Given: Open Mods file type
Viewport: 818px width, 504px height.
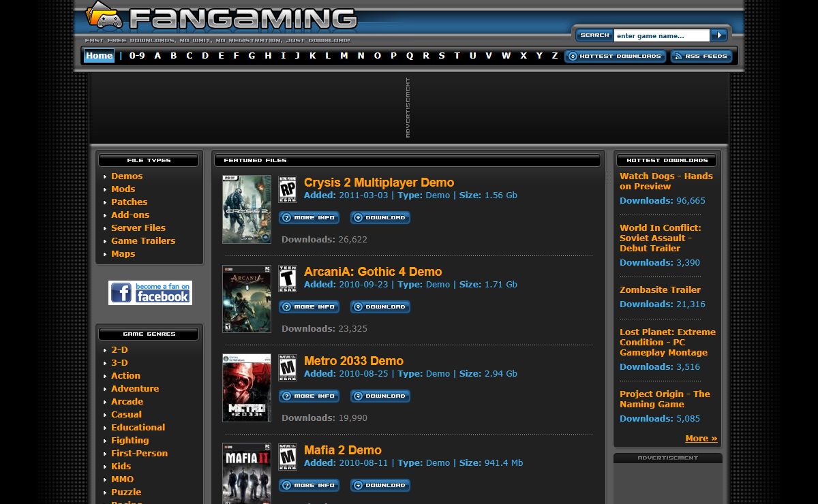Looking at the screenshot, I should click(x=123, y=189).
